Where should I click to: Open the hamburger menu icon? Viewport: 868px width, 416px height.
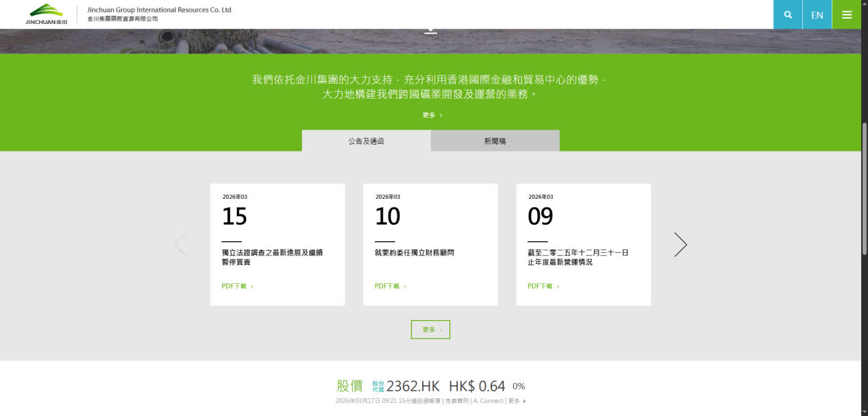click(x=847, y=14)
